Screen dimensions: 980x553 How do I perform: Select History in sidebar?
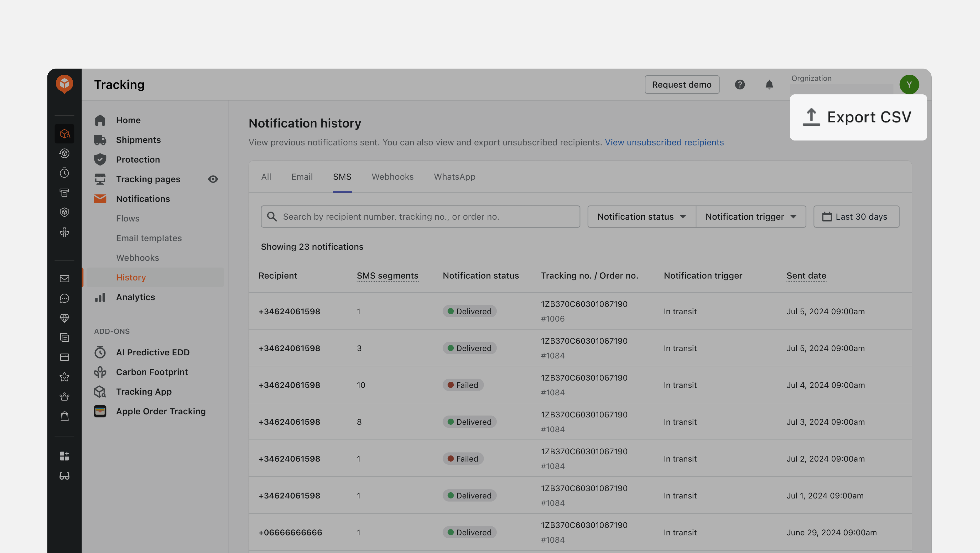(x=155, y=277)
